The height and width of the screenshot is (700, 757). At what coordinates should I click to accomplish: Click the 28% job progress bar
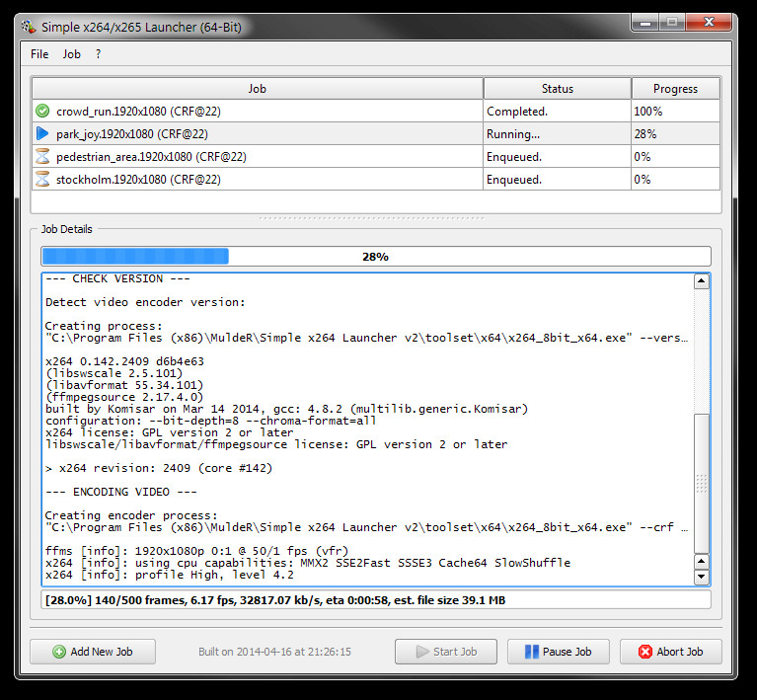[376, 256]
